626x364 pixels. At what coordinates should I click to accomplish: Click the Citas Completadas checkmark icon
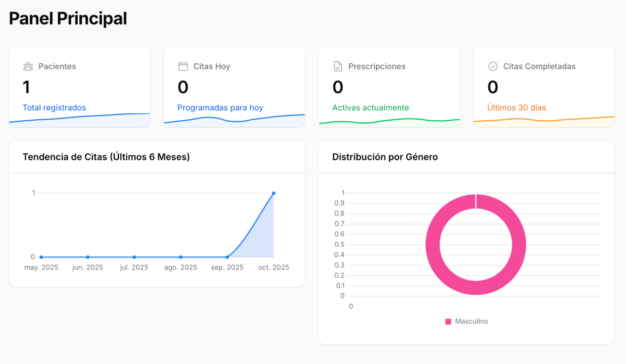click(492, 66)
